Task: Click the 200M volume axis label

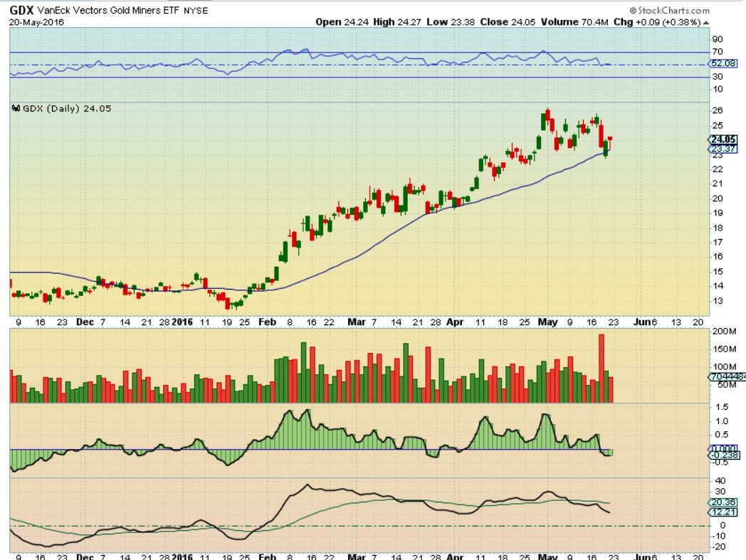Action: pos(724,331)
